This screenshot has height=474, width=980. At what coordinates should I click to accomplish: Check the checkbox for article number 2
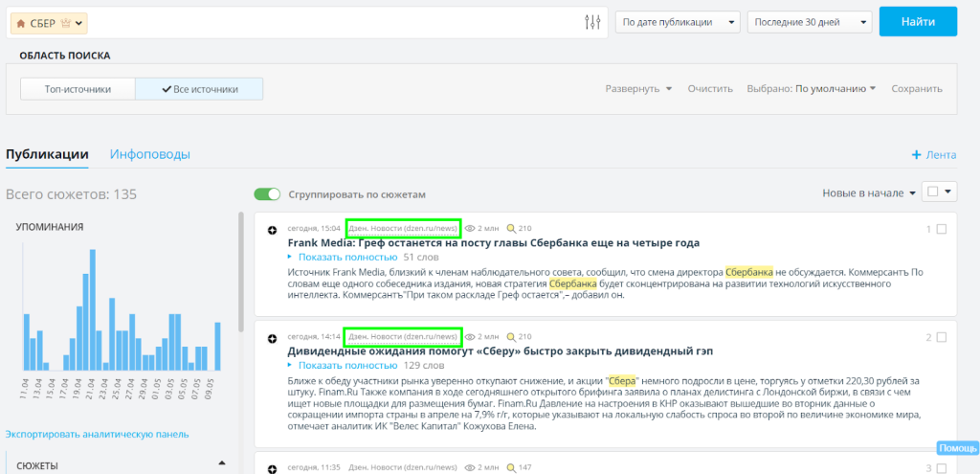(x=942, y=337)
